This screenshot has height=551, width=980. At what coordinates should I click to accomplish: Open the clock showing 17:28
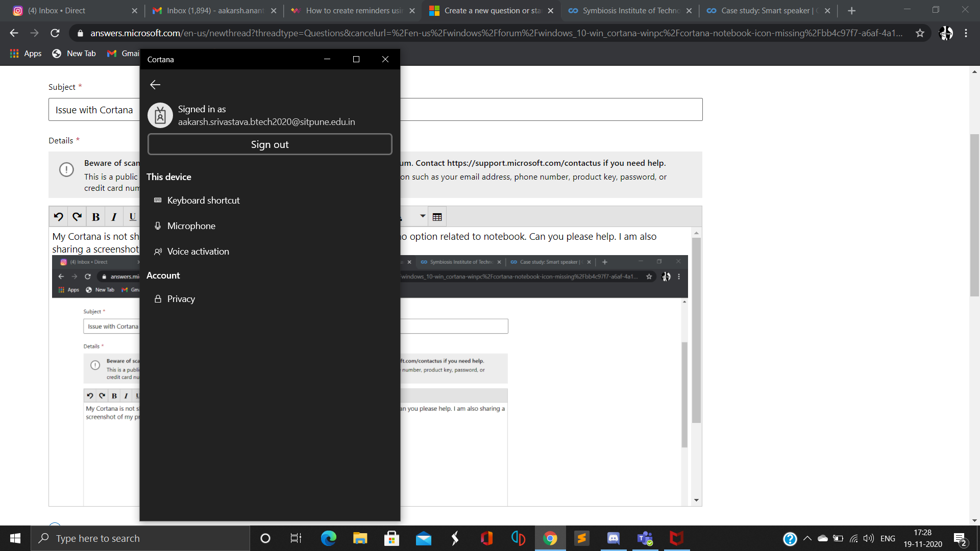tap(922, 538)
